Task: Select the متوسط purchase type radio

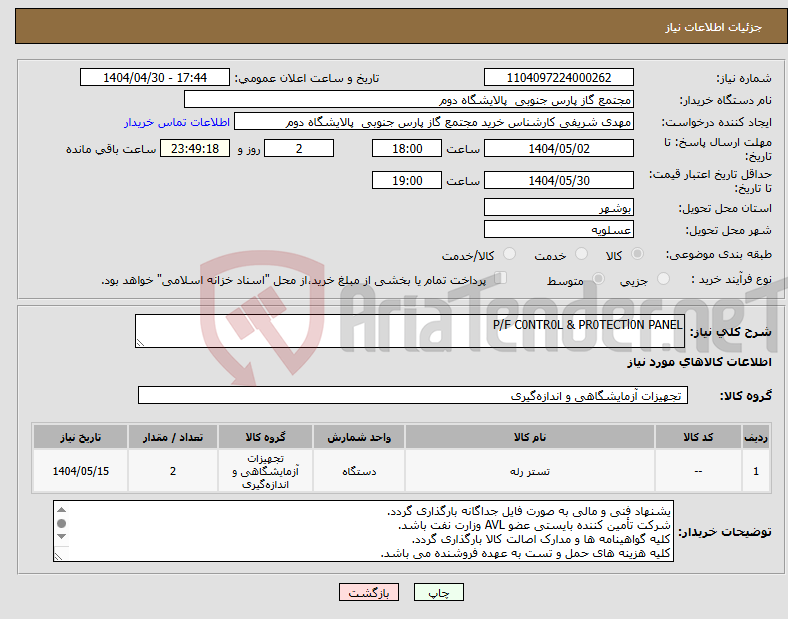Action: 598,279
